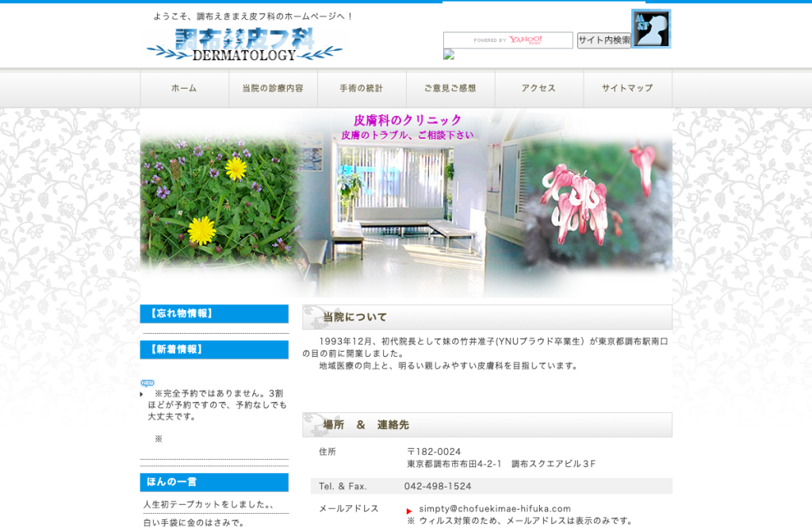Click the black arrow bullet beside 完全予約 notice
The image size is (812, 528).
(x=141, y=395)
